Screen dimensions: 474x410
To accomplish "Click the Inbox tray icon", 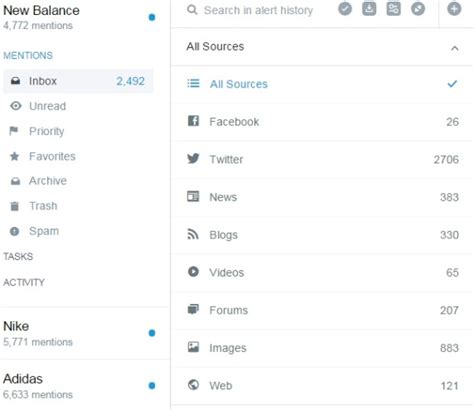I will click(x=15, y=81).
